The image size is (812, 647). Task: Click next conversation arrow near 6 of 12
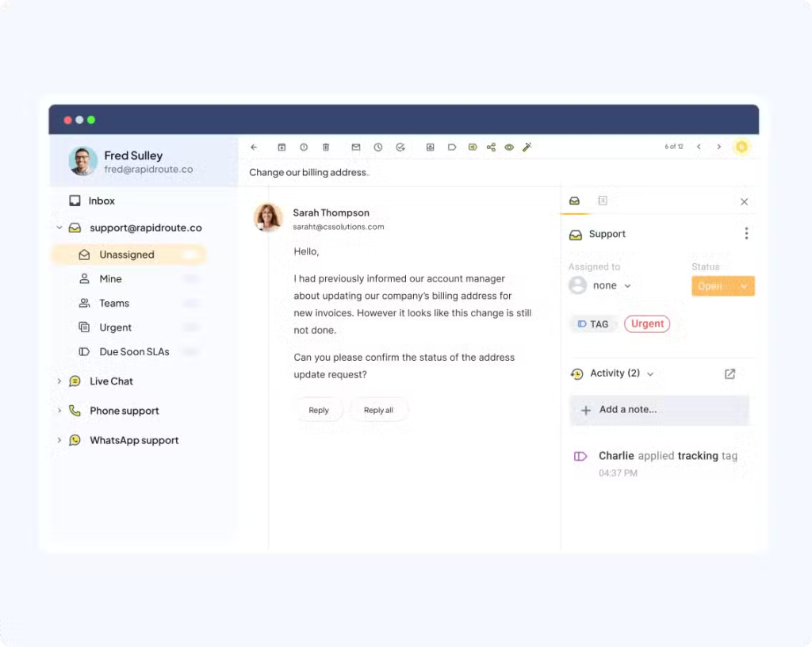tap(718, 147)
